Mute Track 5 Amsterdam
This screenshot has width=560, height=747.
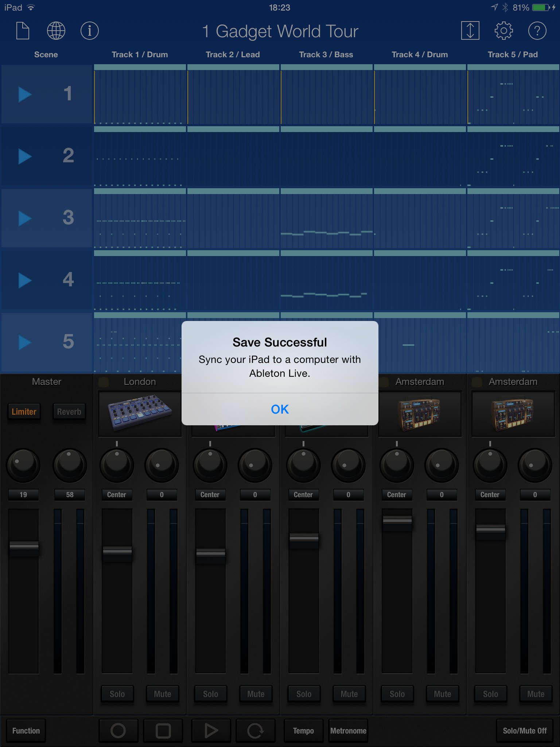point(536,694)
